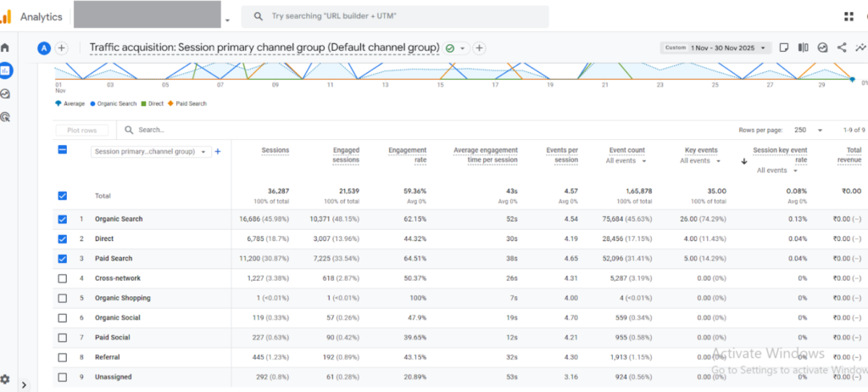Open Admin settings gear icon

click(x=5, y=379)
